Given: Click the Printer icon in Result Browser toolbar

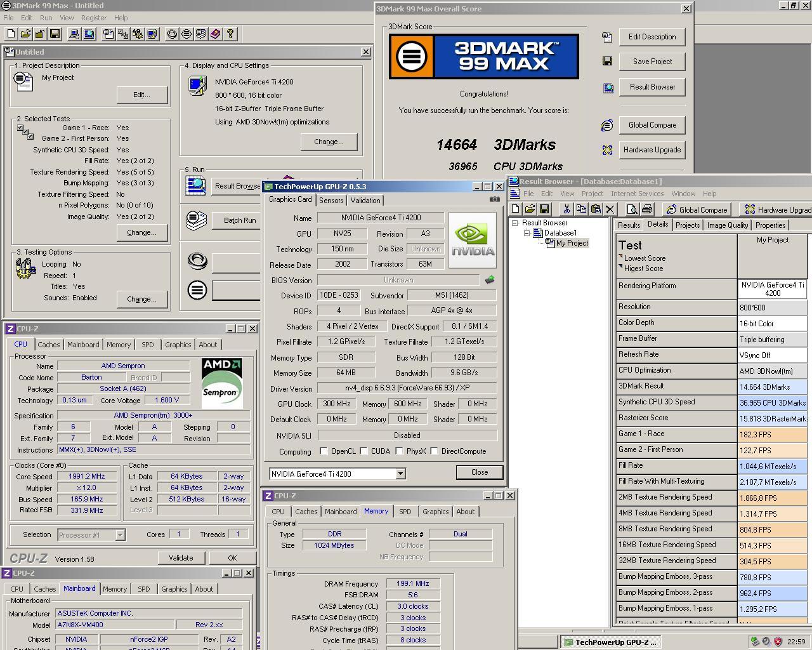Looking at the screenshot, I should point(646,209).
